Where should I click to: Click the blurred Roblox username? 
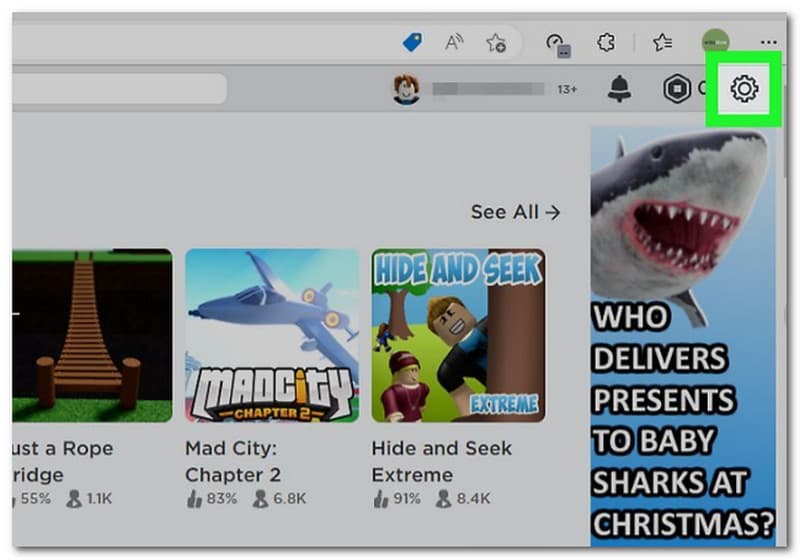488,89
